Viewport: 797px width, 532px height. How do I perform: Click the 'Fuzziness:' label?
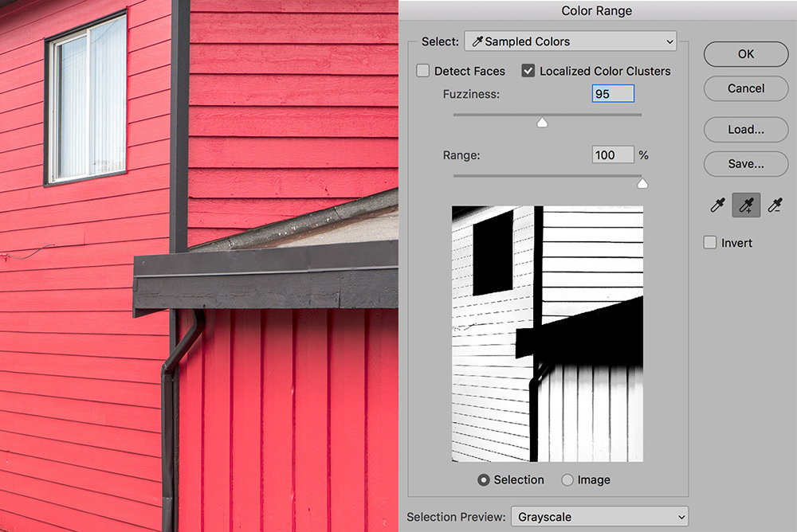click(x=471, y=94)
